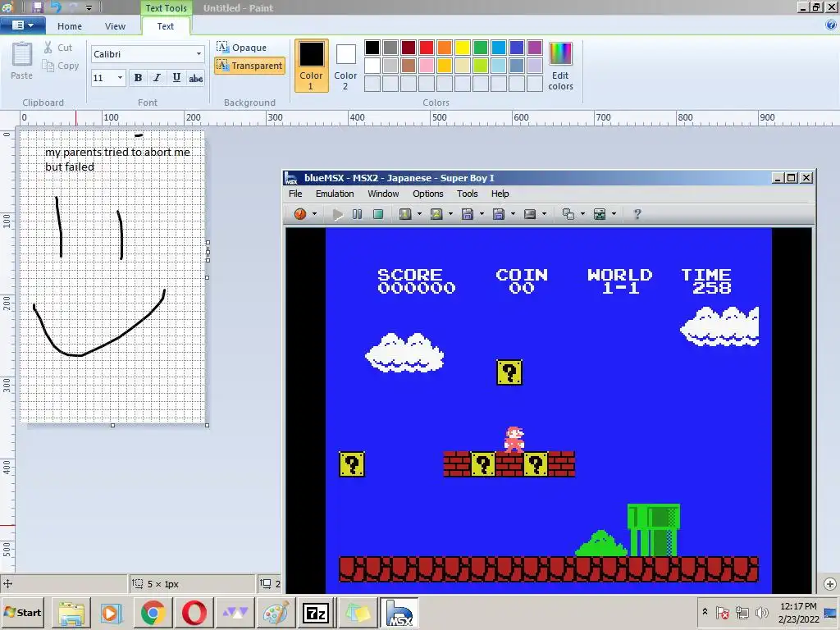Image resolution: width=840 pixels, height=630 pixels.
Task: Pause emulation in blueMSX toolbar
Action: pos(358,214)
